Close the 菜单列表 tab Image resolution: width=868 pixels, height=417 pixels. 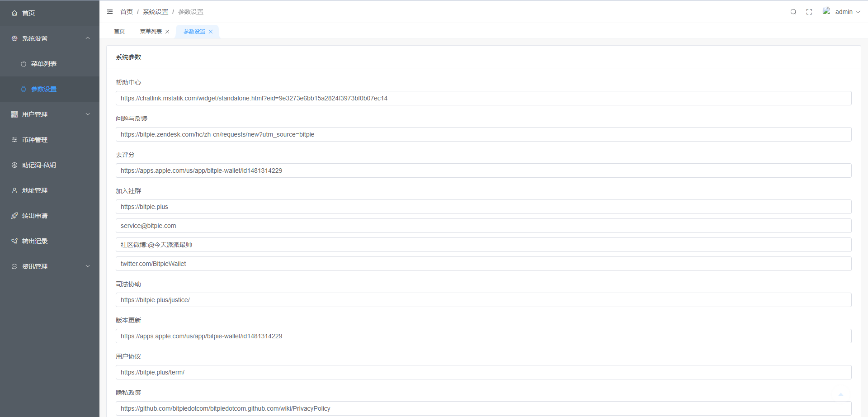[167, 32]
